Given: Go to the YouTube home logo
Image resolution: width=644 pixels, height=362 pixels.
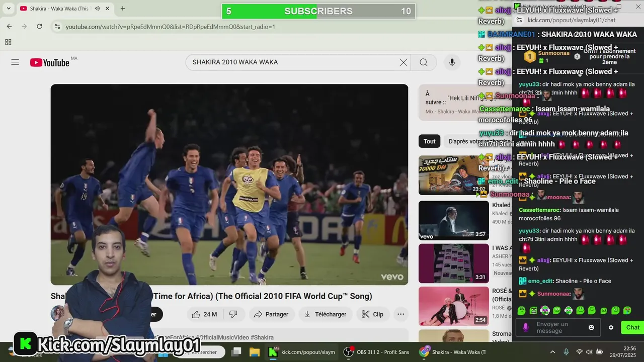Looking at the screenshot, I should click(x=50, y=62).
